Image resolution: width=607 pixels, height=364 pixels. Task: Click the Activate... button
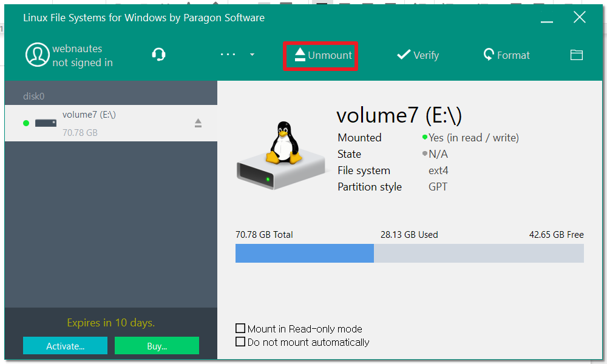tap(65, 346)
